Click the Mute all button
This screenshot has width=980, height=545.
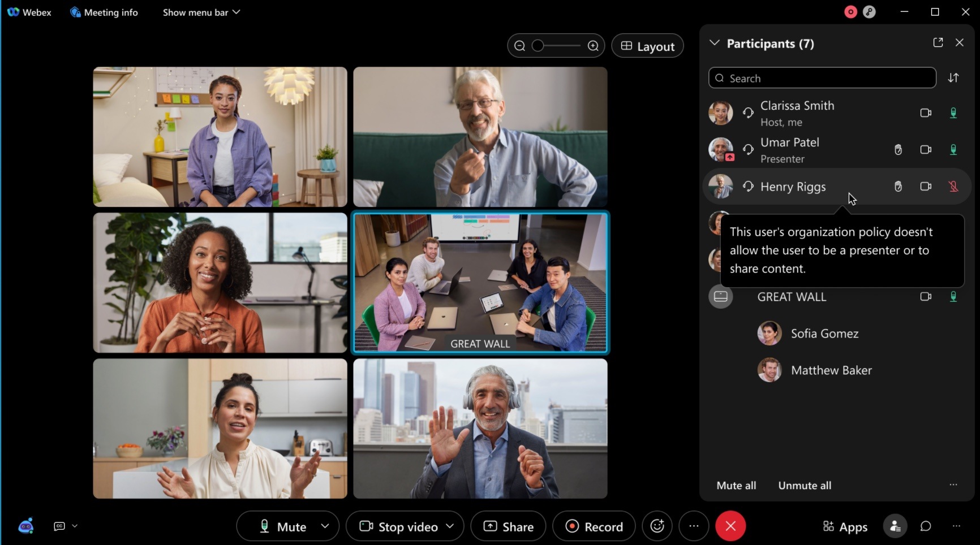pos(736,485)
